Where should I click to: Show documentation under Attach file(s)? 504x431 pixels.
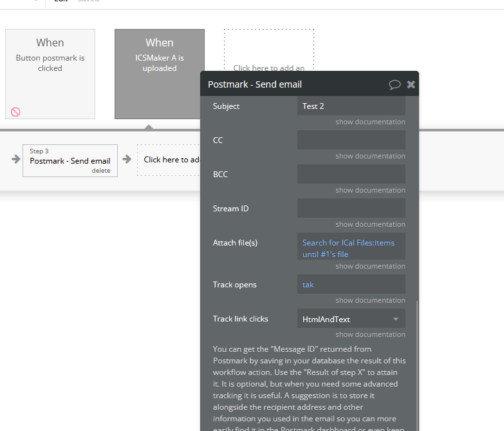370,266
